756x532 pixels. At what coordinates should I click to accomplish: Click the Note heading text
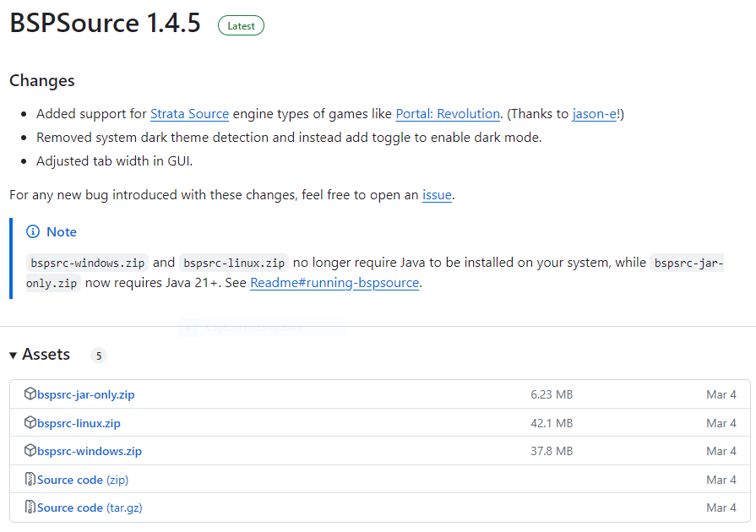click(62, 231)
